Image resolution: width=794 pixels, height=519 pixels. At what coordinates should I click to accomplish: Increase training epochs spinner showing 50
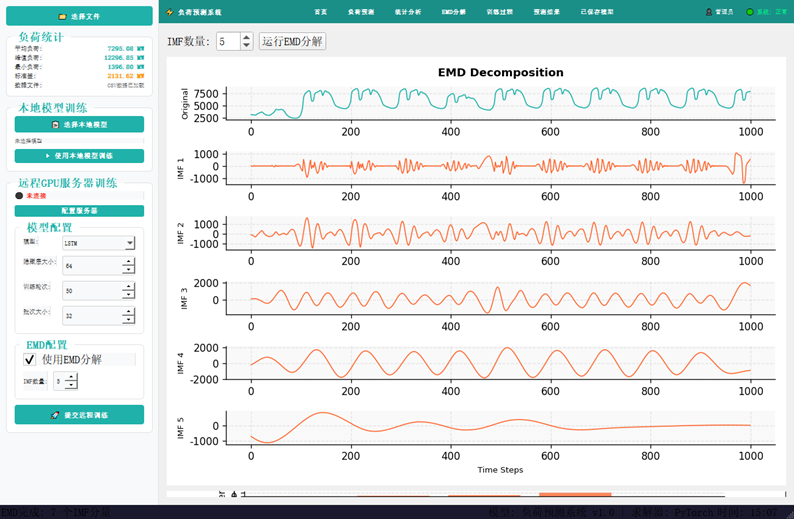[x=129, y=287]
